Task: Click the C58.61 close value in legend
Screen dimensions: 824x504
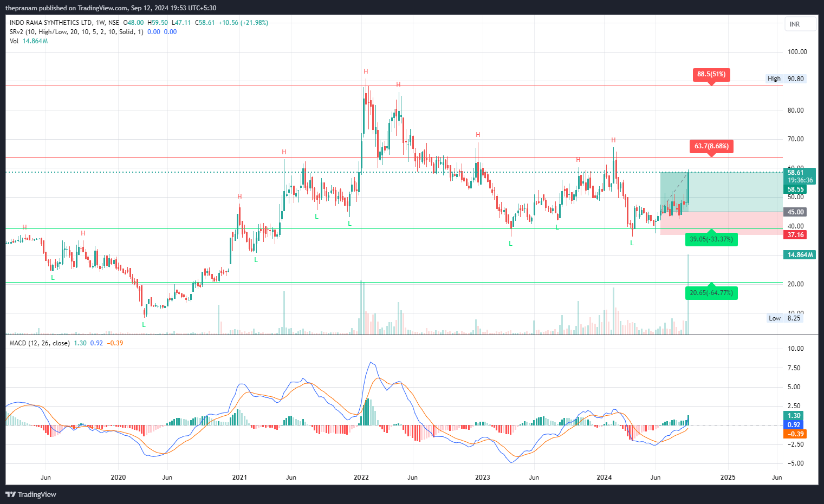Action: point(205,23)
